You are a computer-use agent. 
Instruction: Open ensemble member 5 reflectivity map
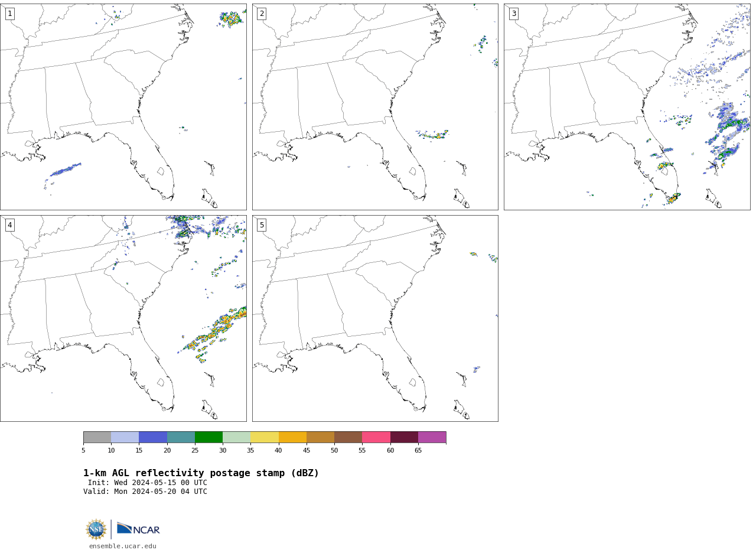point(375,318)
